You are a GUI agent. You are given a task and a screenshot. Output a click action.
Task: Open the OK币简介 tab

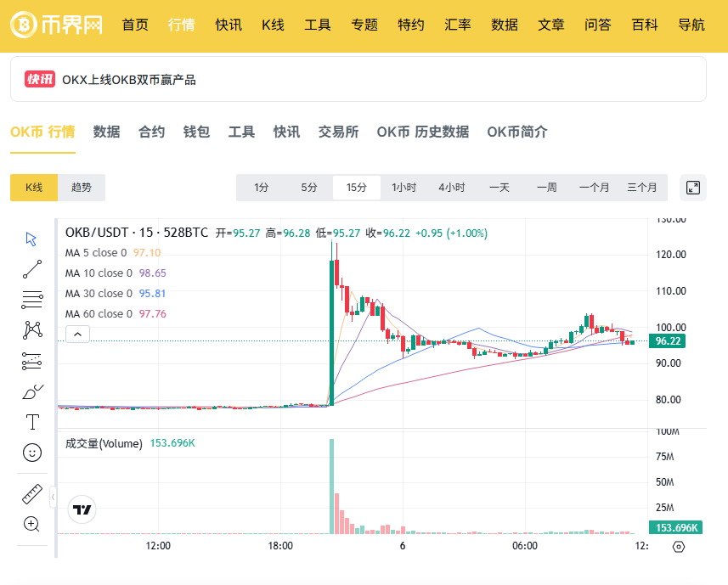pyautogui.click(x=517, y=132)
